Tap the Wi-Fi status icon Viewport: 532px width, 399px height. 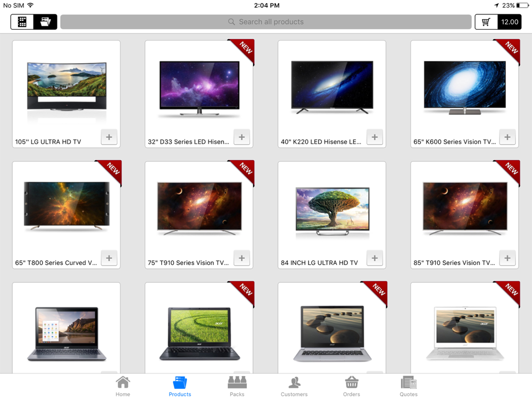coord(30,5)
